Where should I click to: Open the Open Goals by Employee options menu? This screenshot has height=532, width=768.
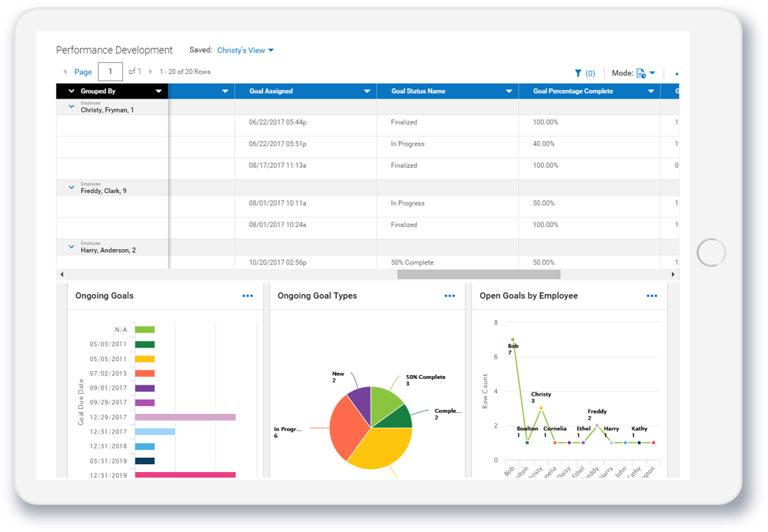pos(652,296)
